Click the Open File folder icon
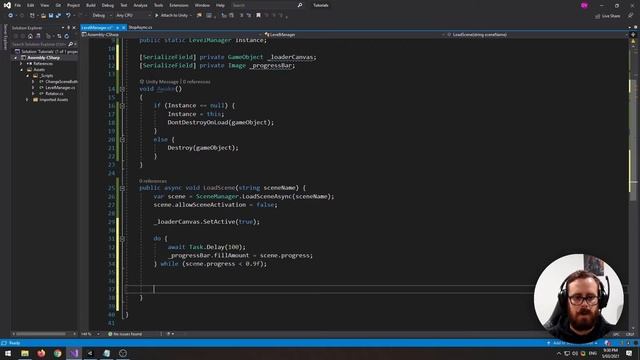 click(x=43, y=16)
